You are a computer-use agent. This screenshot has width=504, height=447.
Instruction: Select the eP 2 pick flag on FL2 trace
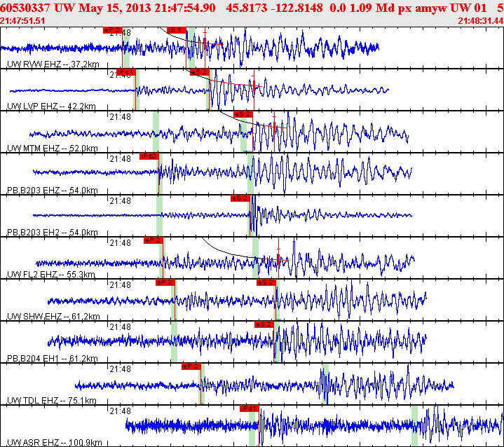[154, 241]
